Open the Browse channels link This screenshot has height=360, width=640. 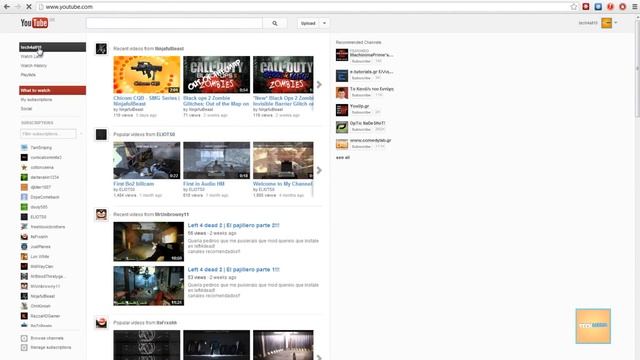(x=47, y=338)
